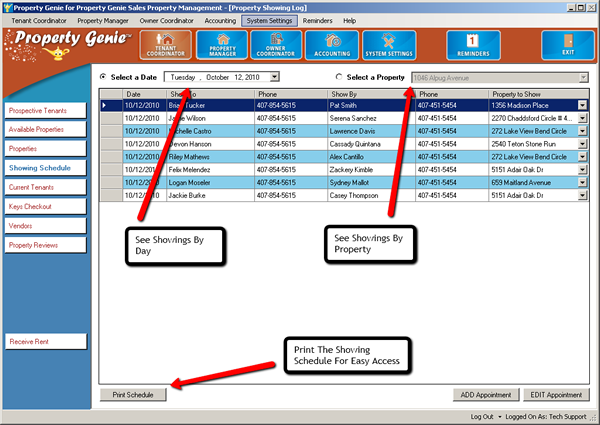Click Log Out in status bar
The height and width of the screenshot is (425, 600).
tap(482, 417)
